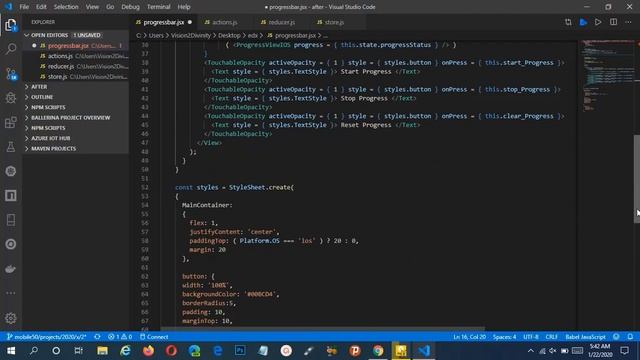Open Firefox from the Windows taskbar
Viewport: 640px width, 360px height.
click(148, 351)
